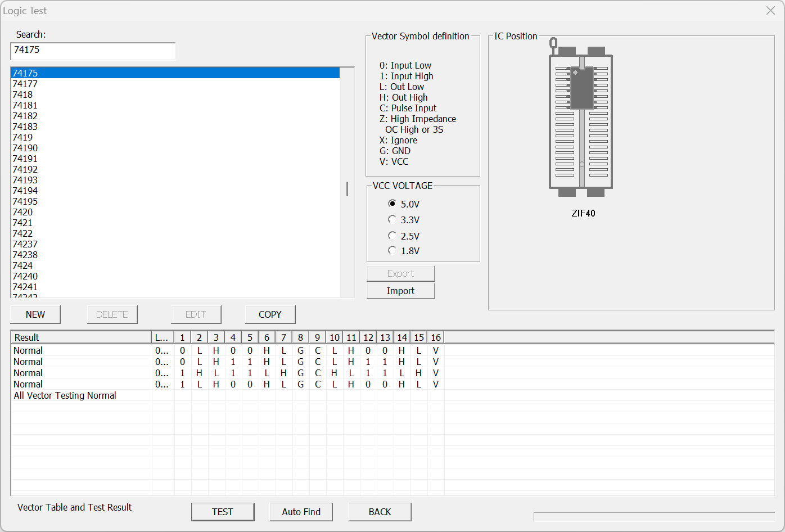The image size is (785, 532).
Task: Click 'Z: High Impedance' definition text
Action: click(x=418, y=119)
